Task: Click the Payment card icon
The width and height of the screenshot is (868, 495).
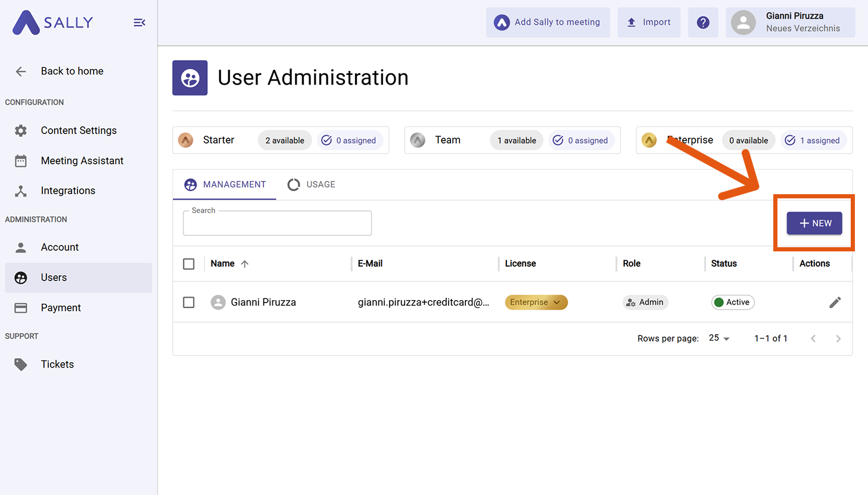Action: (21, 308)
